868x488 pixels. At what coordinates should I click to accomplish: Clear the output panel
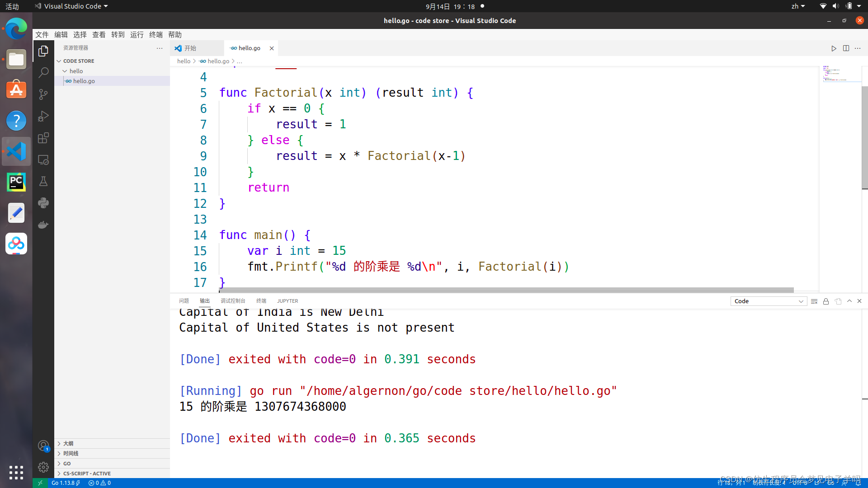tap(814, 301)
